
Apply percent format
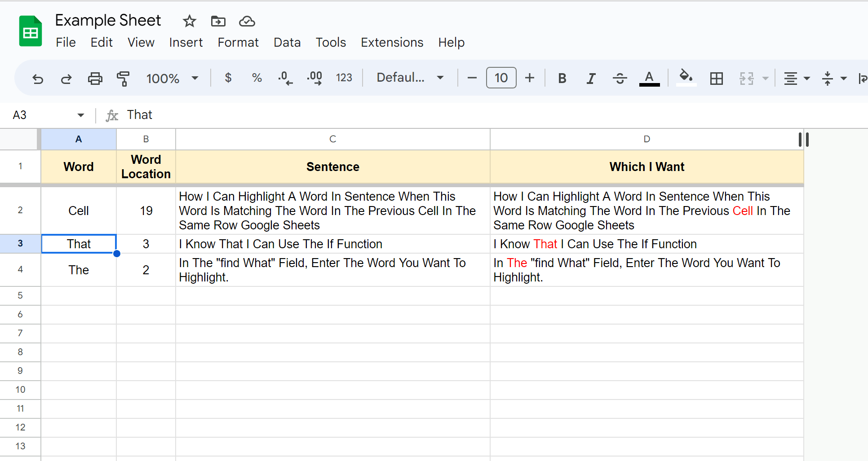257,78
